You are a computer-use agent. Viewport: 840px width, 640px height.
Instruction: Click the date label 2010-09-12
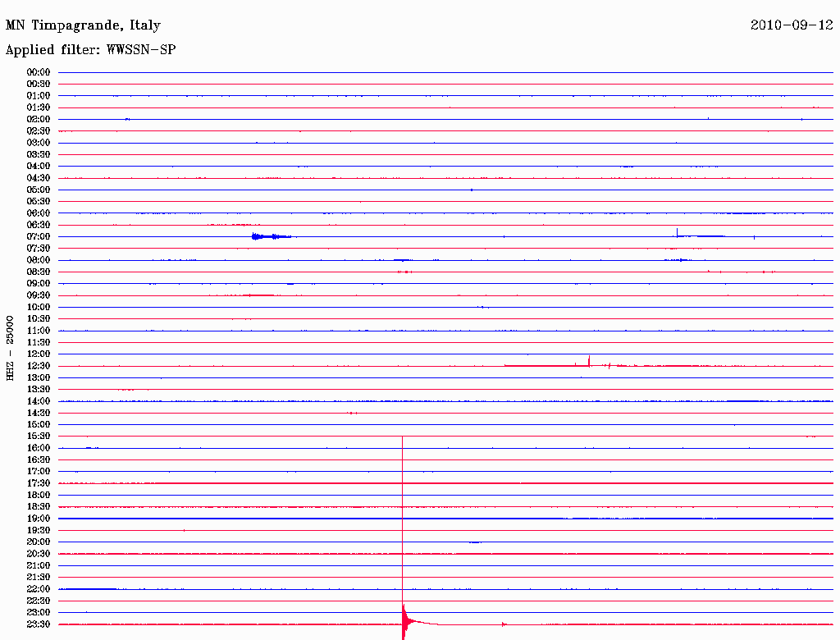coord(792,25)
